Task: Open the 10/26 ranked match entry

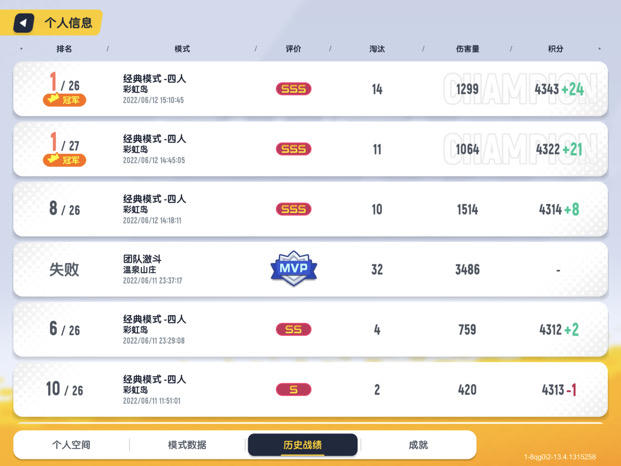Action: [x=310, y=390]
